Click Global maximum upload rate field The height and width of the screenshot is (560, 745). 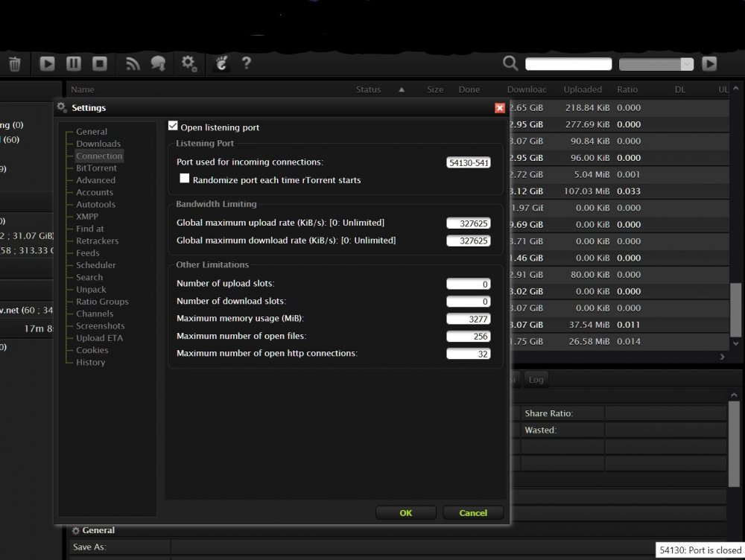(469, 223)
